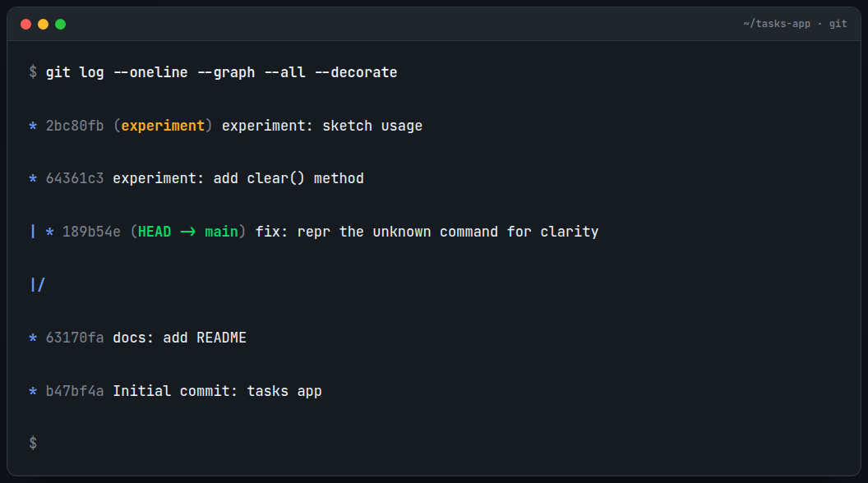Click message 'fix: repr the unknown command for clarity'

(x=427, y=232)
